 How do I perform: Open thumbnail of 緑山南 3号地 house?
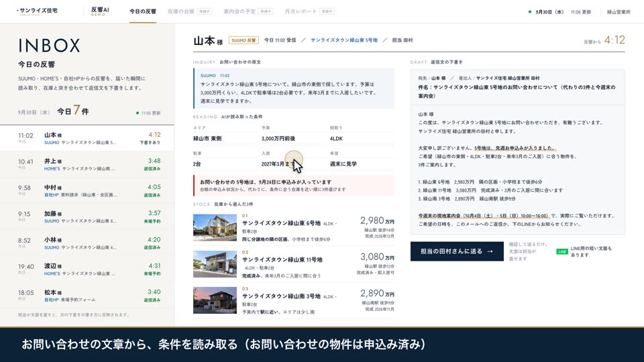[x=215, y=300]
